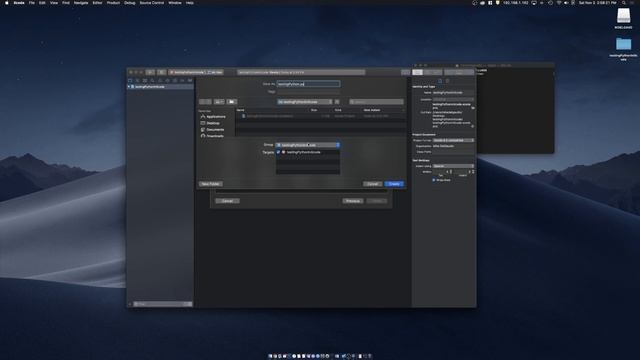
Task: Open the scheme selector in Xcode toolbar
Action: pos(196,72)
